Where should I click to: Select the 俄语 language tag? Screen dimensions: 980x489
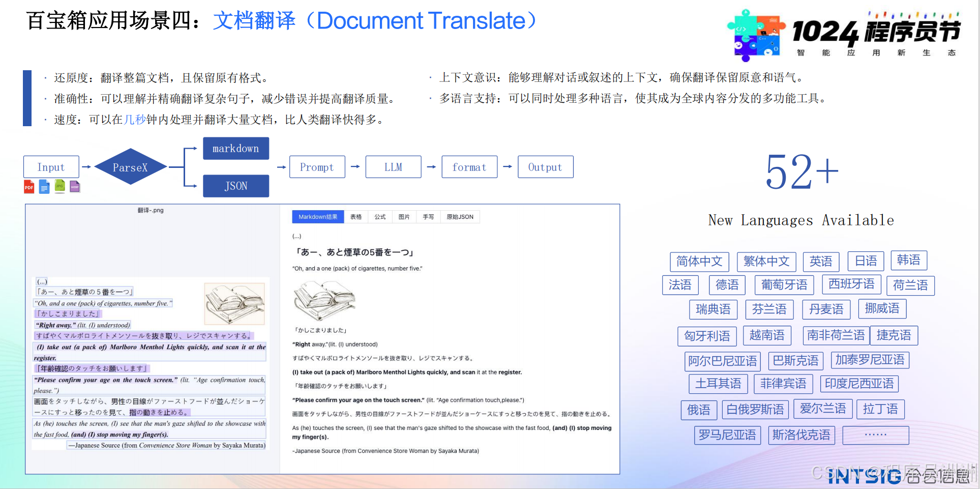pyautogui.click(x=699, y=410)
